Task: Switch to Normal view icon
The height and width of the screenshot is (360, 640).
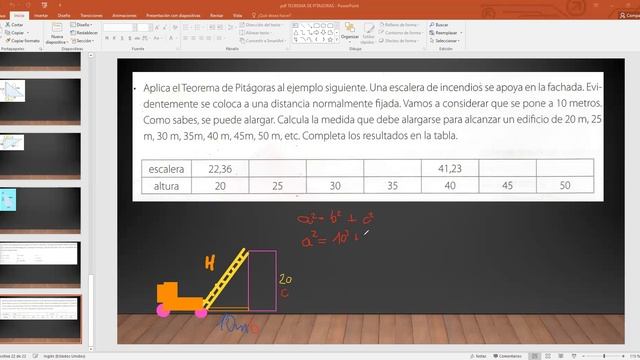Action: [535, 356]
